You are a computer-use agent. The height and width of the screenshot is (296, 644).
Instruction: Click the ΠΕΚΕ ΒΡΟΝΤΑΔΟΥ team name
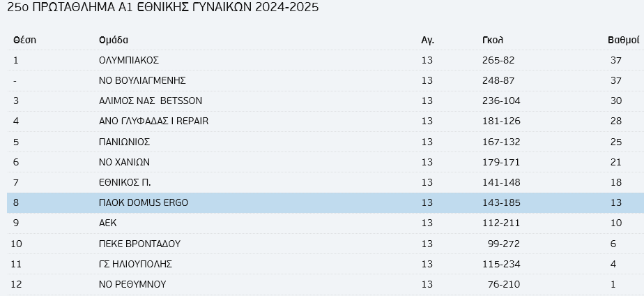point(139,244)
